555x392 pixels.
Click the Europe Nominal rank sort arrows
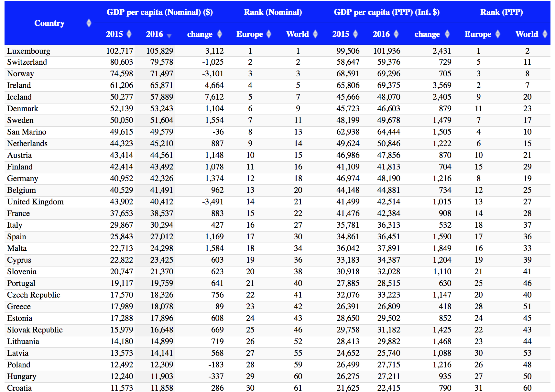(269, 34)
